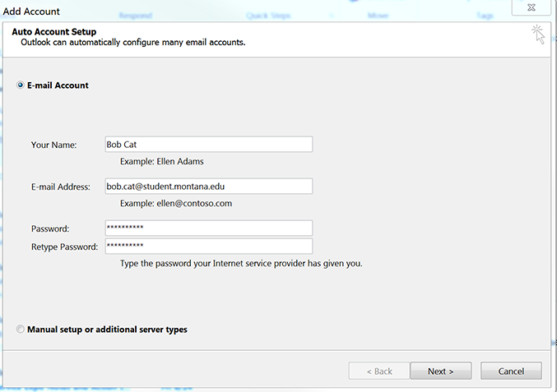The image size is (557, 392).
Task: Click the 'E-mail Address:' label
Action: coord(61,187)
